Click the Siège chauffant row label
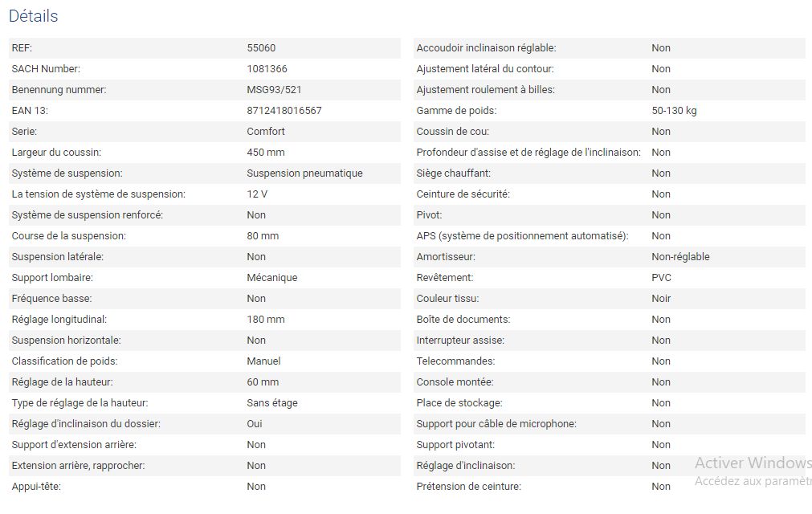Viewport: 812px width, 514px height. tap(453, 173)
